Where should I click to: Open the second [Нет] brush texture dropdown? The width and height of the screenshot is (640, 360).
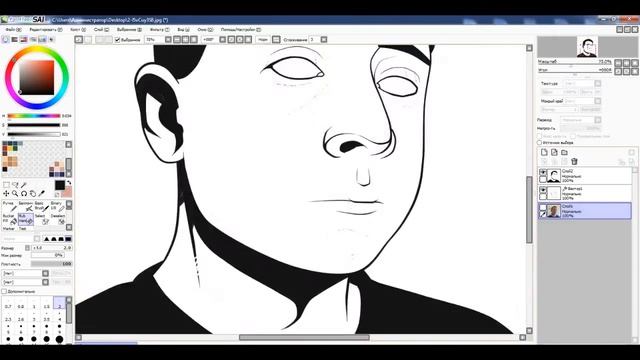pyautogui.click(x=45, y=282)
